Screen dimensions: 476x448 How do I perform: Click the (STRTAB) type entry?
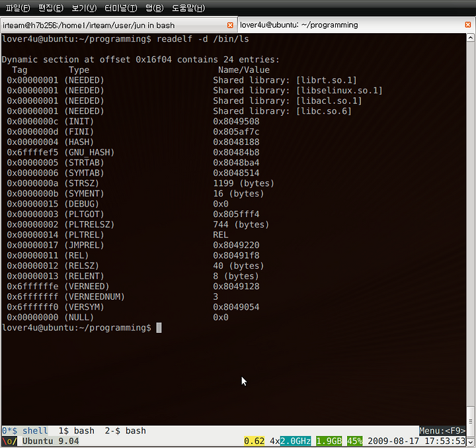tap(84, 163)
